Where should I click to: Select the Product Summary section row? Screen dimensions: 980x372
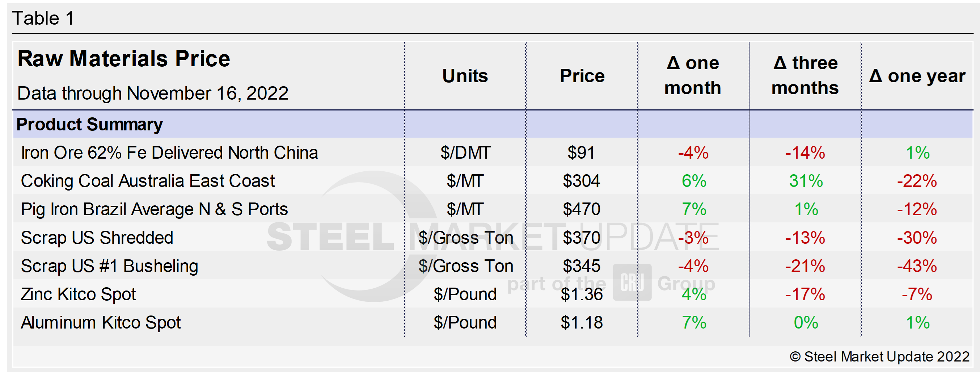pyautogui.click(x=90, y=125)
